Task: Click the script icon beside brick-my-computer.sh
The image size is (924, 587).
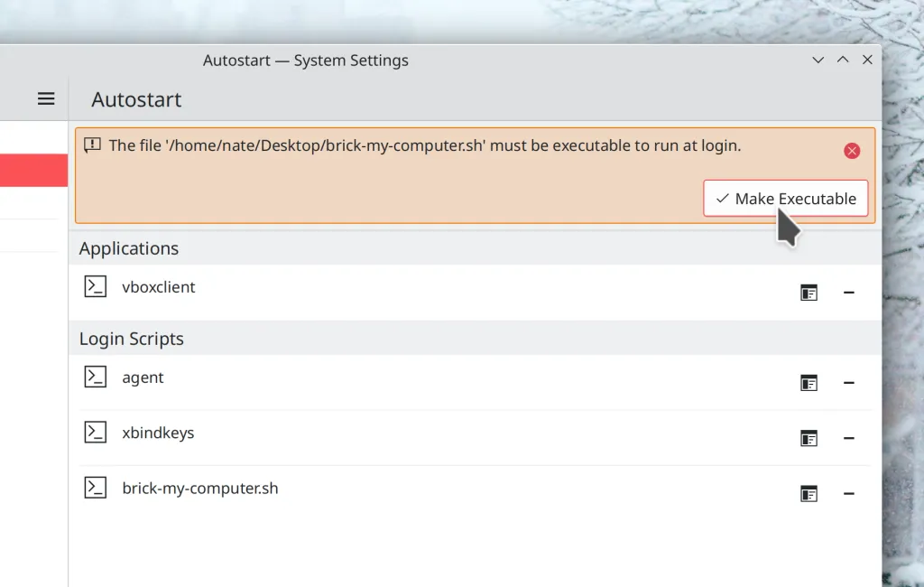Action: (96, 487)
